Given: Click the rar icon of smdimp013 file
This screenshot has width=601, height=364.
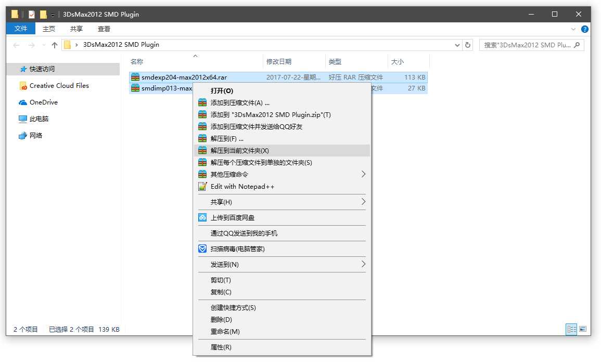Looking at the screenshot, I should coord(135,88).
